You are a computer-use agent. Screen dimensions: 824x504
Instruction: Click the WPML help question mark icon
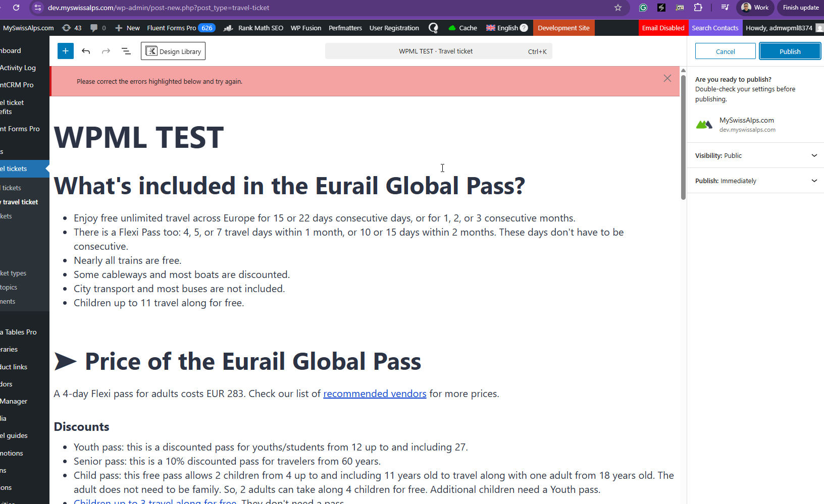point(524,28)
